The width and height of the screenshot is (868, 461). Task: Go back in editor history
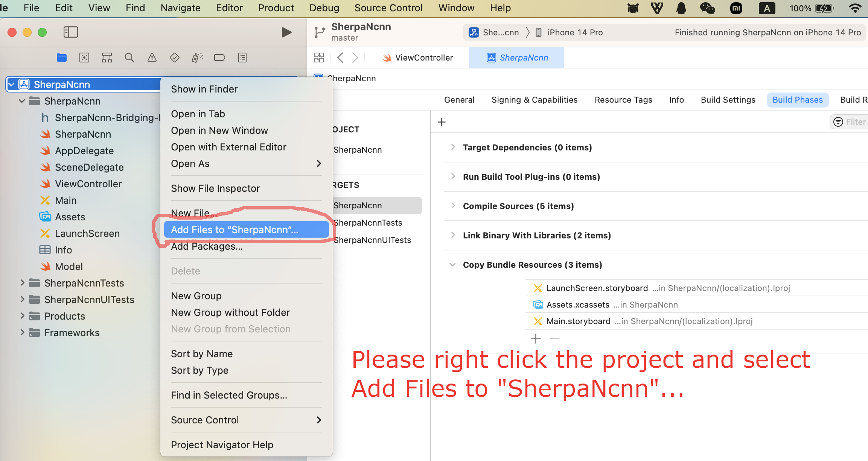pyautogui.click(x=341, y=58)
